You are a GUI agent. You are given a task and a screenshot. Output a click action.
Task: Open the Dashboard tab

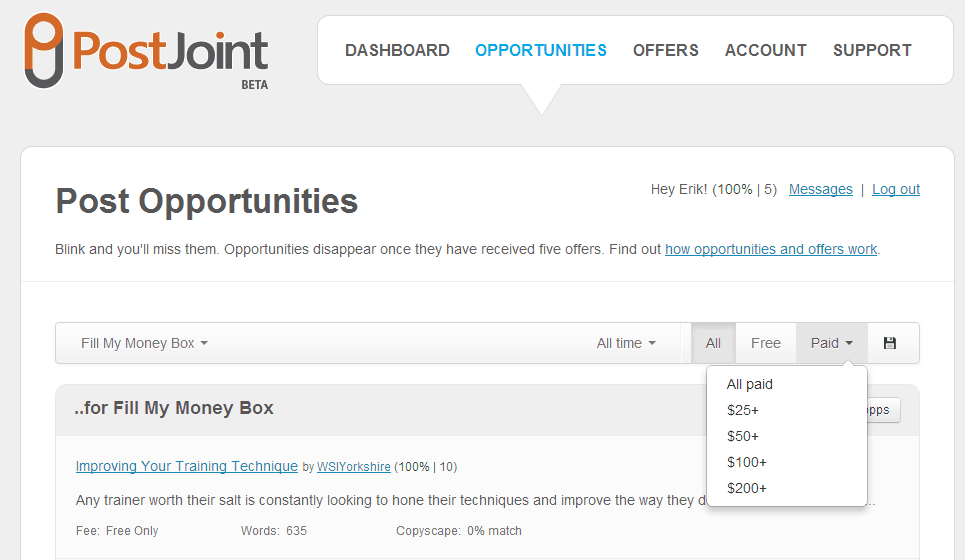coord(397,50)
